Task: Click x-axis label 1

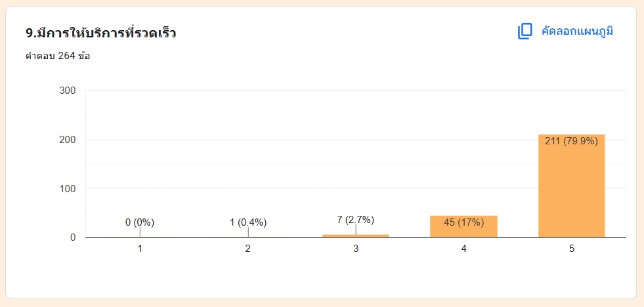Action: (x=140, y=249)
